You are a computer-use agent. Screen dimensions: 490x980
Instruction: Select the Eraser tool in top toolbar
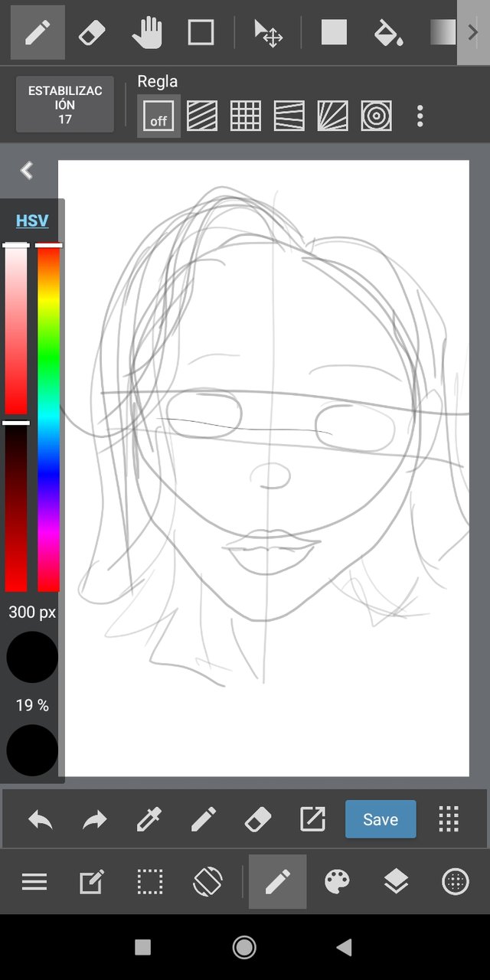91,33
